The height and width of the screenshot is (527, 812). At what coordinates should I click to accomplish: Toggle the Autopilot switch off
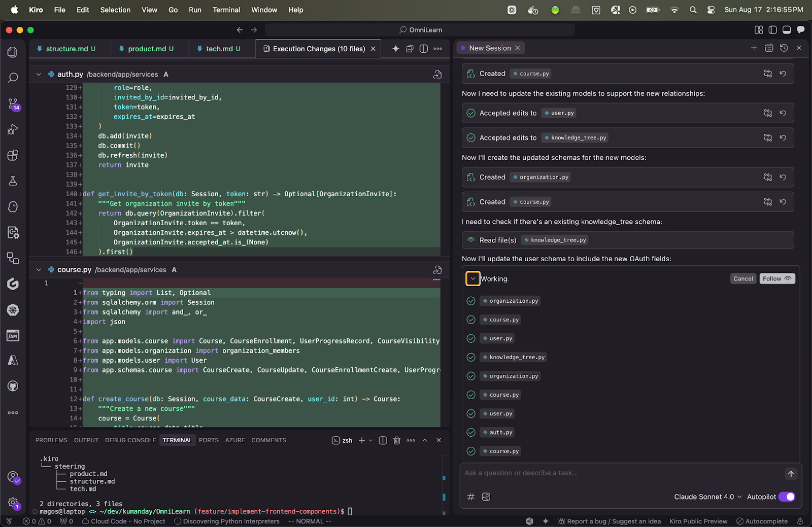[x=787, y=497]
